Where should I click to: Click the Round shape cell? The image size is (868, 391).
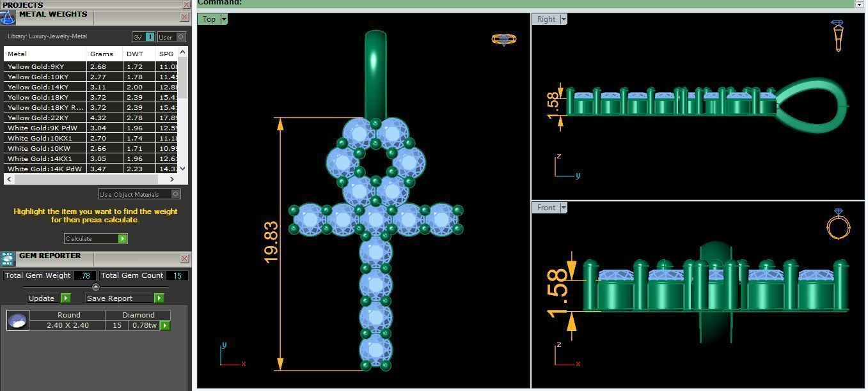[x=68, y=315]
